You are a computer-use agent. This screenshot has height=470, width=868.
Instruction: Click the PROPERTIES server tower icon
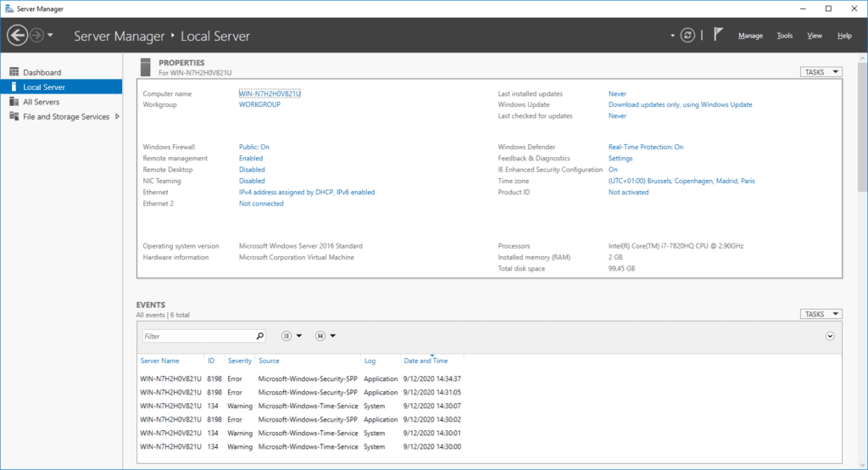click(x=145, y=67)
